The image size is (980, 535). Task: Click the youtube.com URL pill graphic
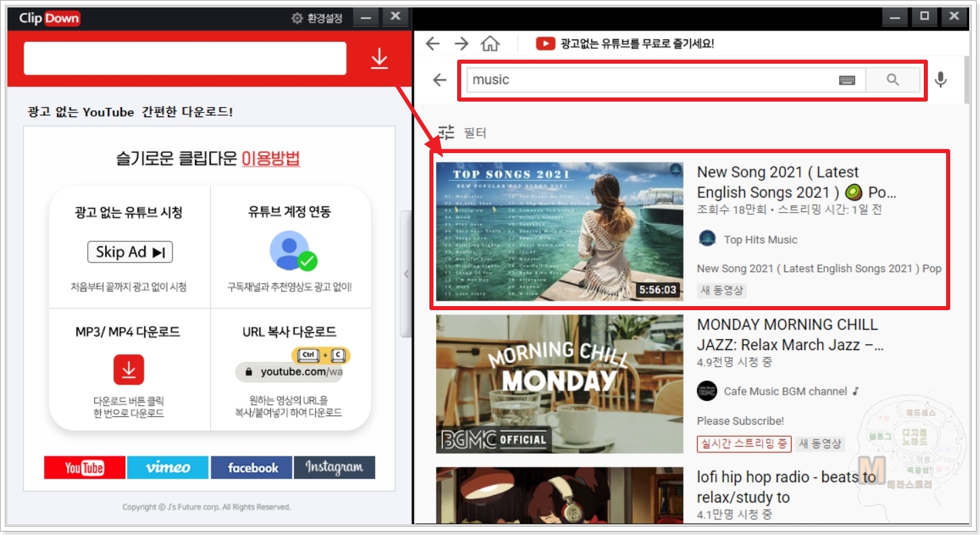point(289,372)
